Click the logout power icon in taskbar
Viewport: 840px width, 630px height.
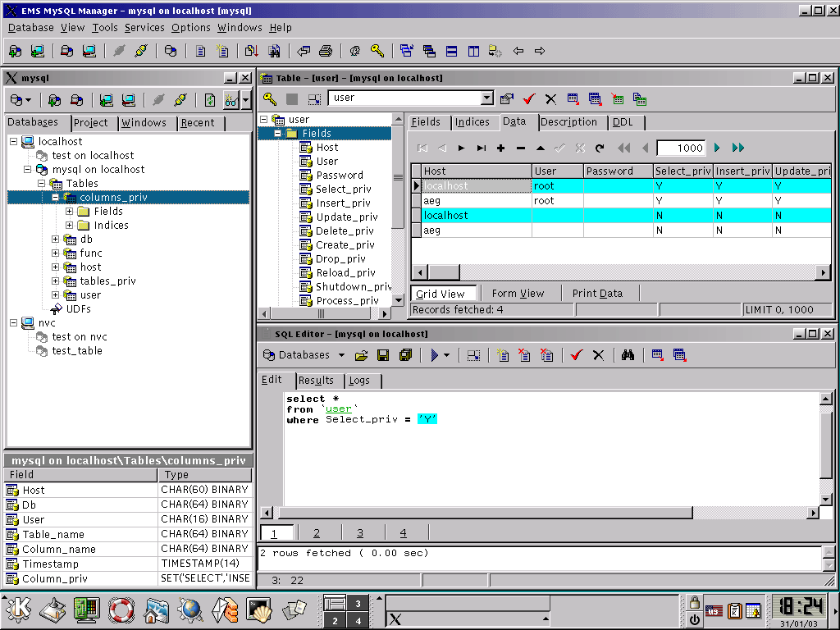coord(694,619)
